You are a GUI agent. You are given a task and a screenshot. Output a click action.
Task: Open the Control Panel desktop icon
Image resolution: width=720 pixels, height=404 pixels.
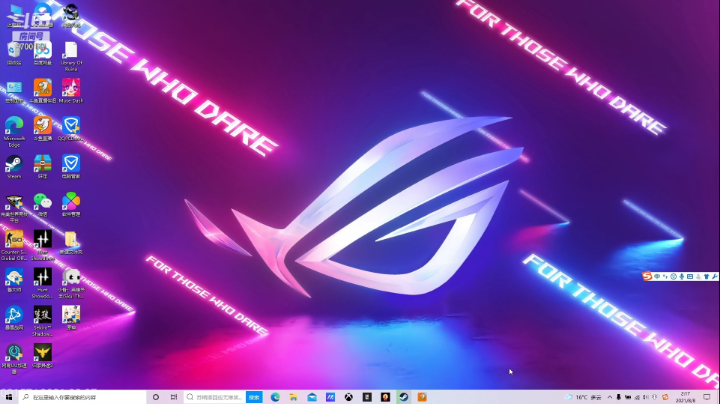(x=14, y=91)
